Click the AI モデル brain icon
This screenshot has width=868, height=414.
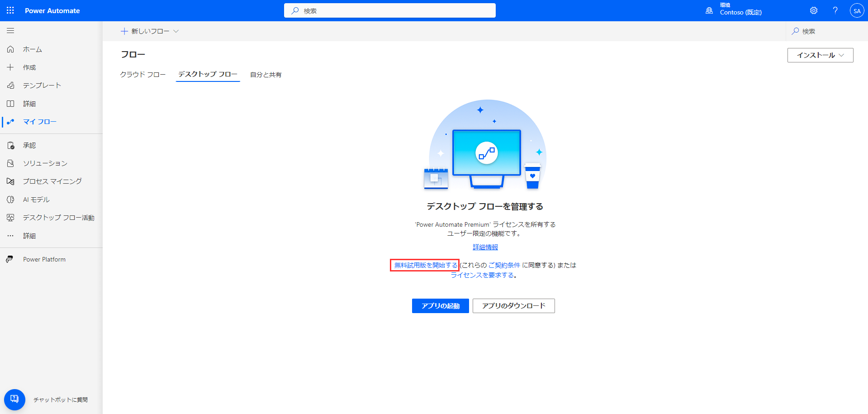(x=10, y=200)
